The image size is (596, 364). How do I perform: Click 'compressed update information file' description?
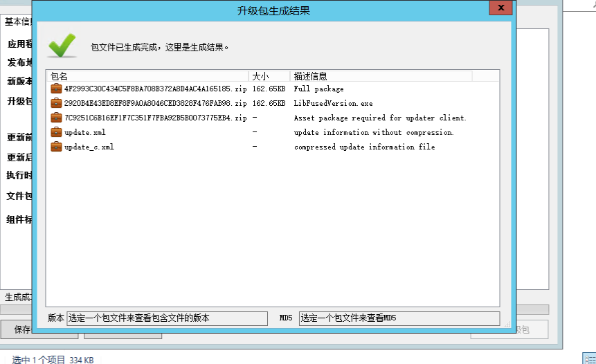tap(364, 147)
